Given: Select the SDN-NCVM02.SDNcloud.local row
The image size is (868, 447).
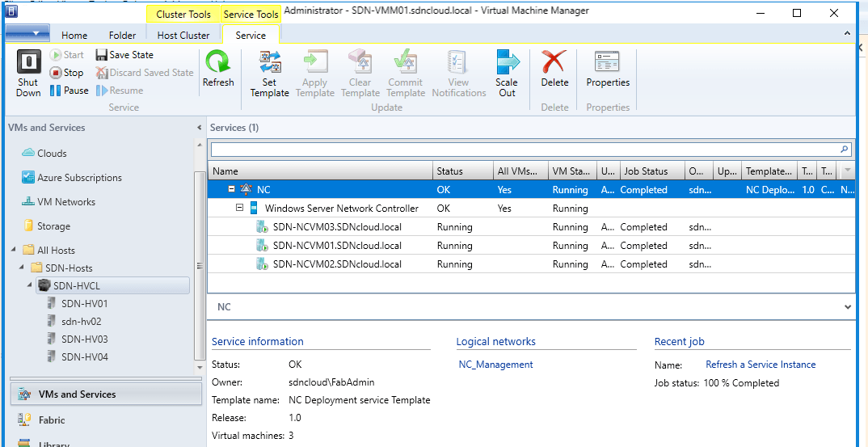Looking at the screenshot, I should point(532,264).
